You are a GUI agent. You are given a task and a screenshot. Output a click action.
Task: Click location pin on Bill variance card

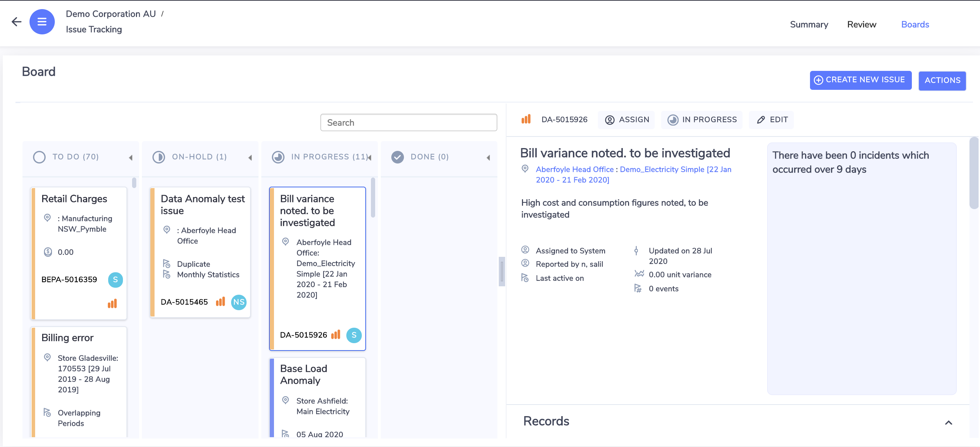[286, 241]
